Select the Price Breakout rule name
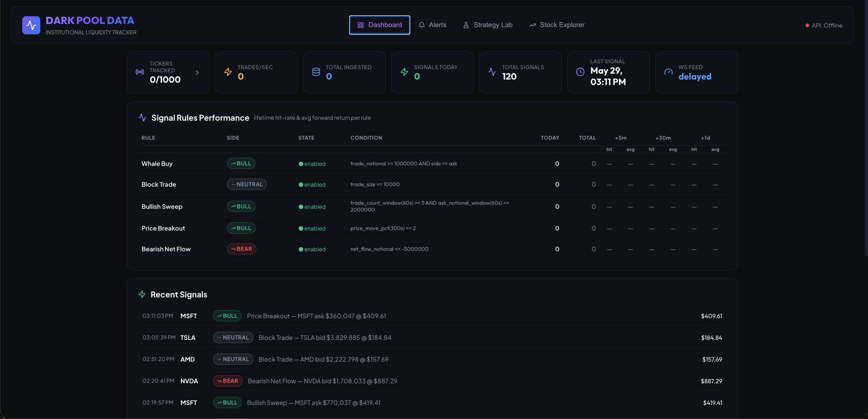The width and height of the screenshot is (868, 419). (163, 228)
